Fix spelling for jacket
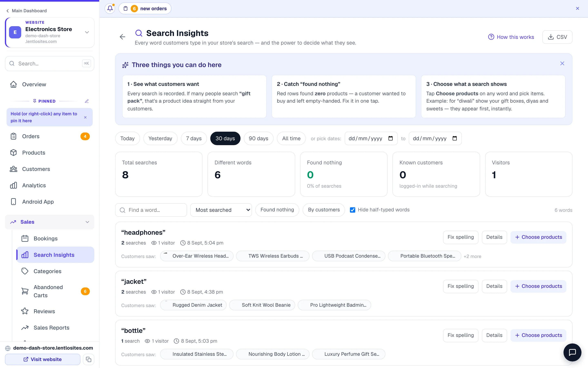 tap(460, 286)
